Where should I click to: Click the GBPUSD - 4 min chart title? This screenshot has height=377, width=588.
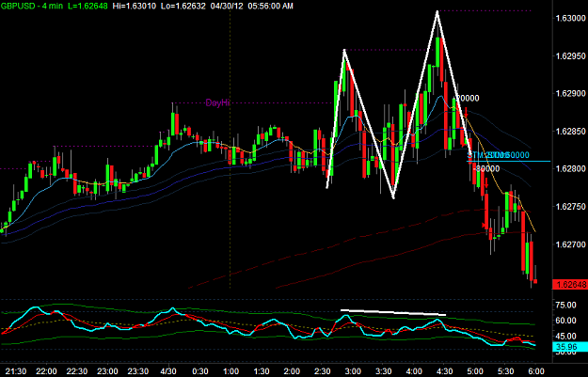[31, 6]
